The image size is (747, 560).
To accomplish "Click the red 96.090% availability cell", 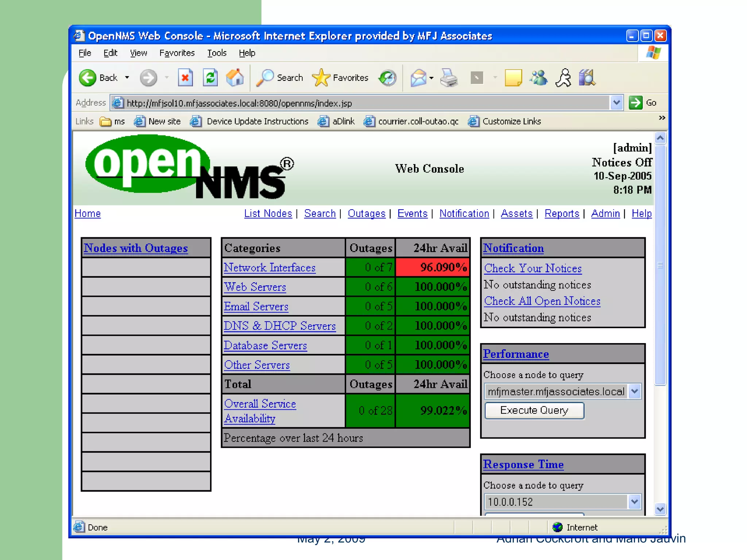I will [x=433, y=267].
